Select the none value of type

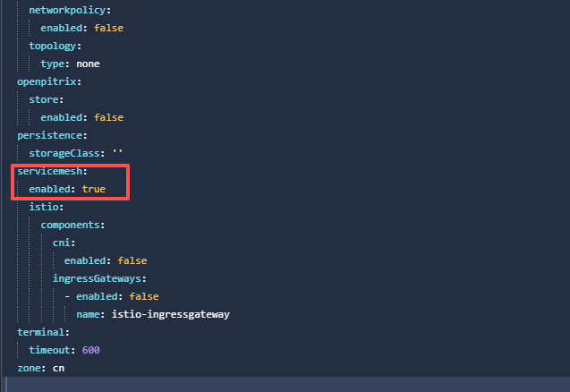88,64
